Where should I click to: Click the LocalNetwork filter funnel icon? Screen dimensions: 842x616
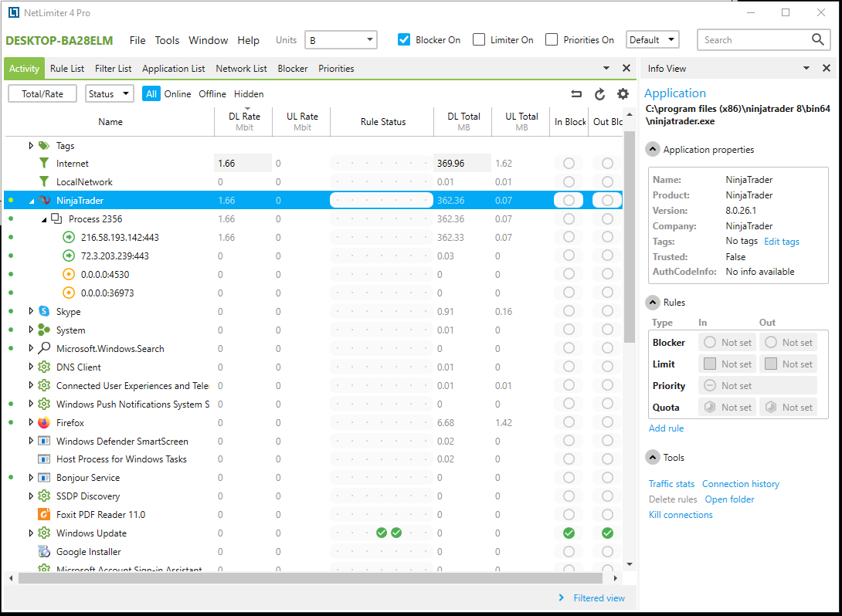(x=44, y=182)
